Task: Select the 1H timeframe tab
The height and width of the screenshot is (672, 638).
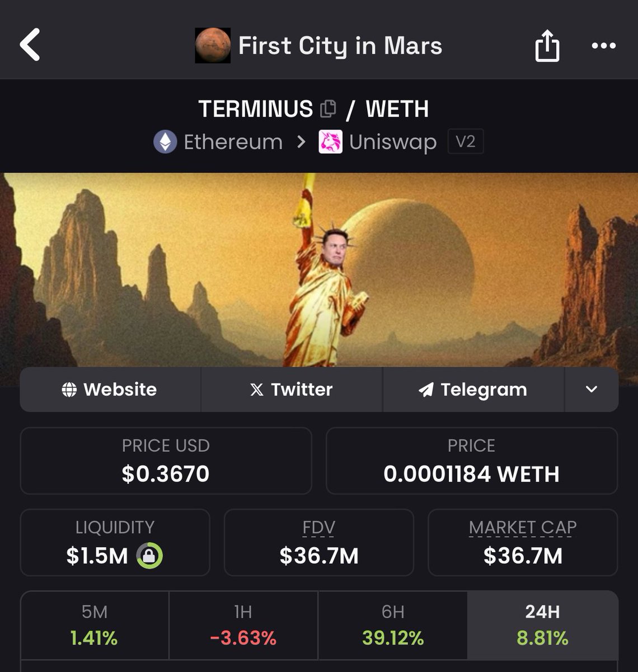Action: click(x=243, y=625)
